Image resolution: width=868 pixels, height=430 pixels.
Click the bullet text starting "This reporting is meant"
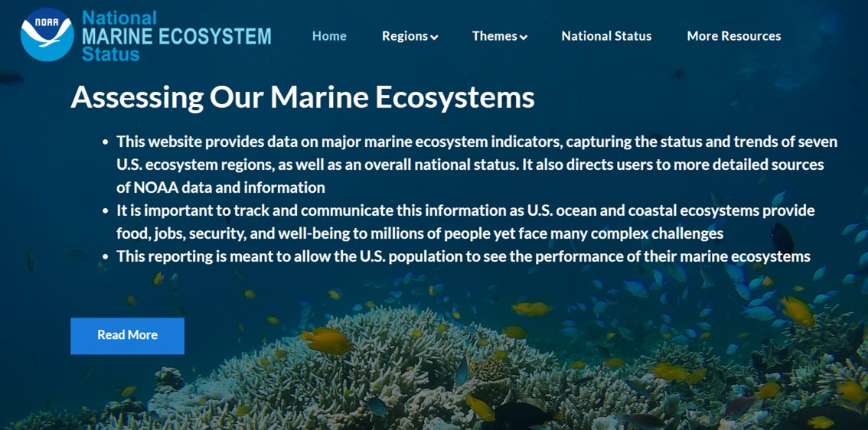tap(463, 256)
